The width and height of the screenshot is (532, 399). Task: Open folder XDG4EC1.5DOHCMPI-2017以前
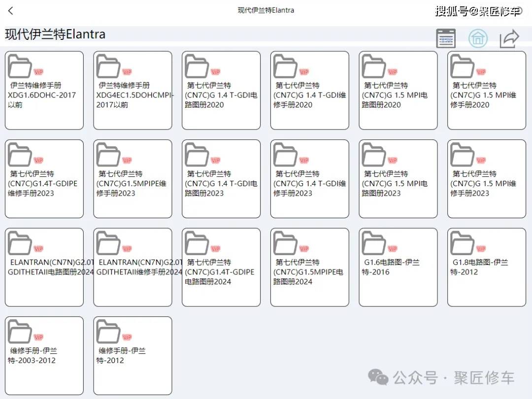(133, 91)
